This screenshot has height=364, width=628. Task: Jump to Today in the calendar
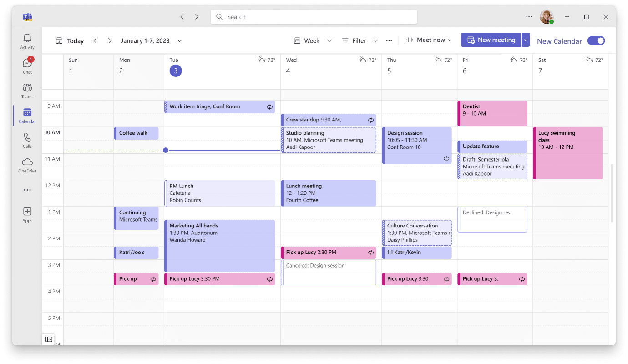tap(70, 41)
